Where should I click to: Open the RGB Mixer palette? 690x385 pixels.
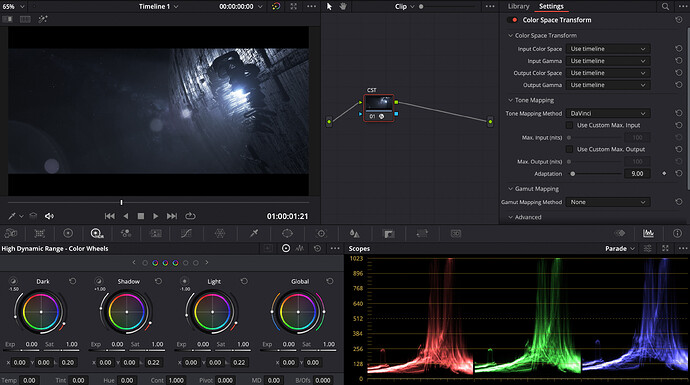126,233
